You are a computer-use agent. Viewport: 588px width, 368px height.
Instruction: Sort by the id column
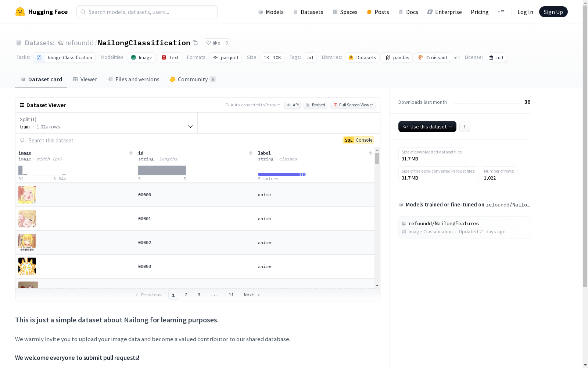pyautogui.click(x=251, y=153)
